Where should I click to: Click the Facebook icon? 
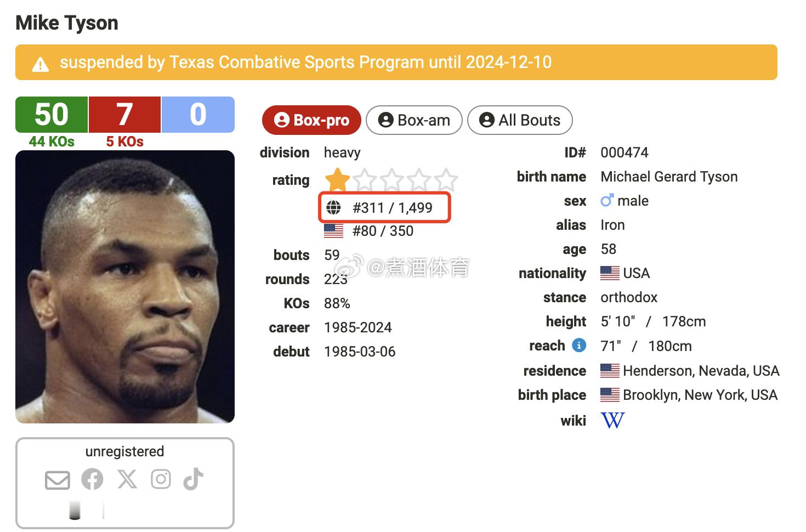[92, 479]
